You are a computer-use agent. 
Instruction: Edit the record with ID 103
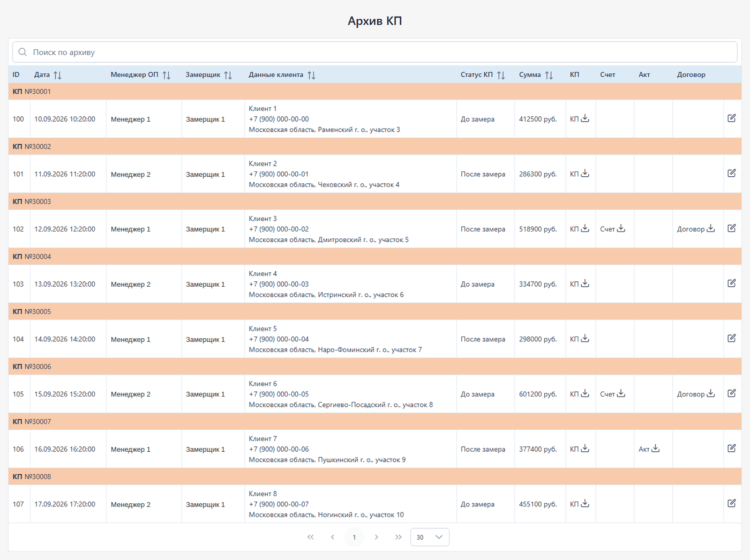click(732, 283)
